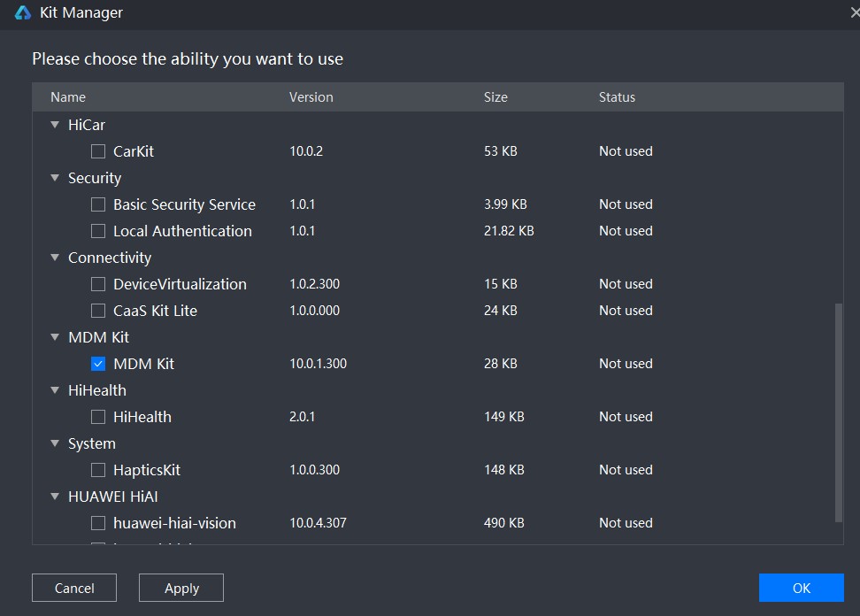The height and width of the screenshot is (616, 860).
Task: Close the Kit Manager dialog
Action: coord(855,12)
